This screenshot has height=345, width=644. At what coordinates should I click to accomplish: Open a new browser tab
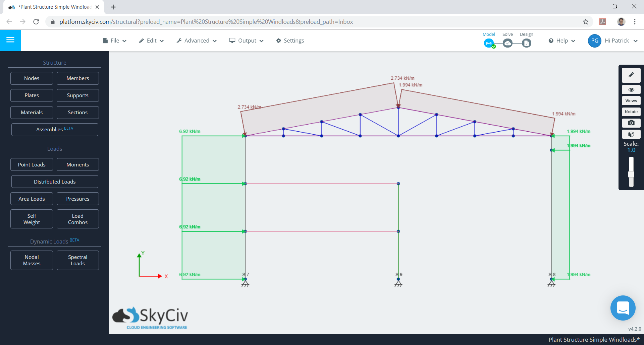[113, 7]
